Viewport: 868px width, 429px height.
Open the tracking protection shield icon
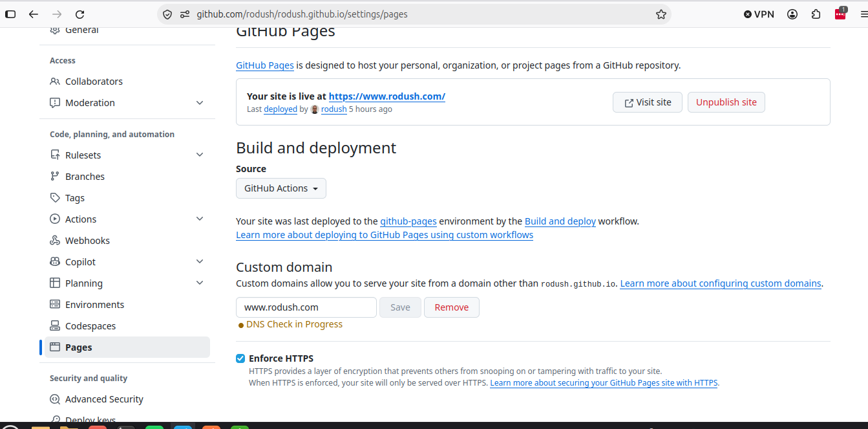coord(167,14)
